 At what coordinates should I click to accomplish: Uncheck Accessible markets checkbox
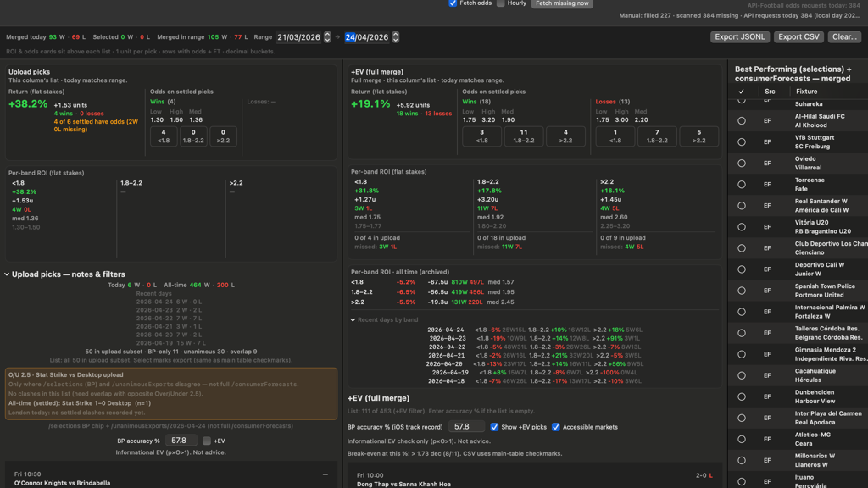tap(556, 427)
